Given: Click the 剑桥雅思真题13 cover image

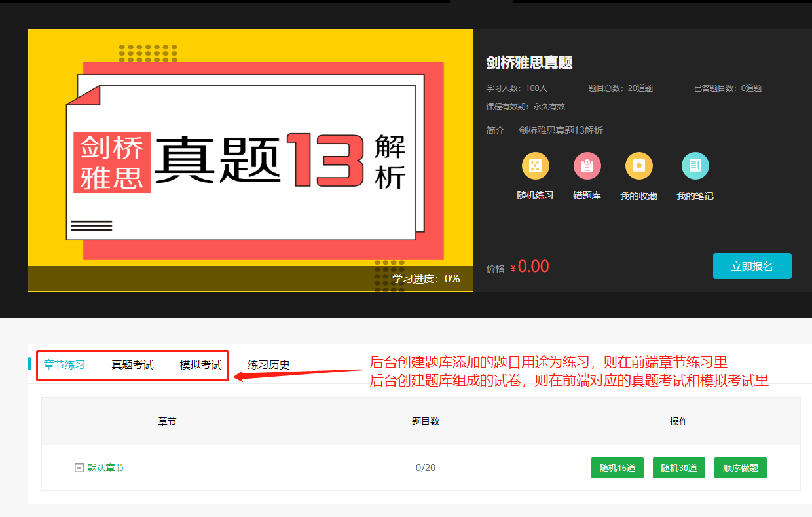Looking at the screenshot, I should pyautogui.click(x=251, y=161).
